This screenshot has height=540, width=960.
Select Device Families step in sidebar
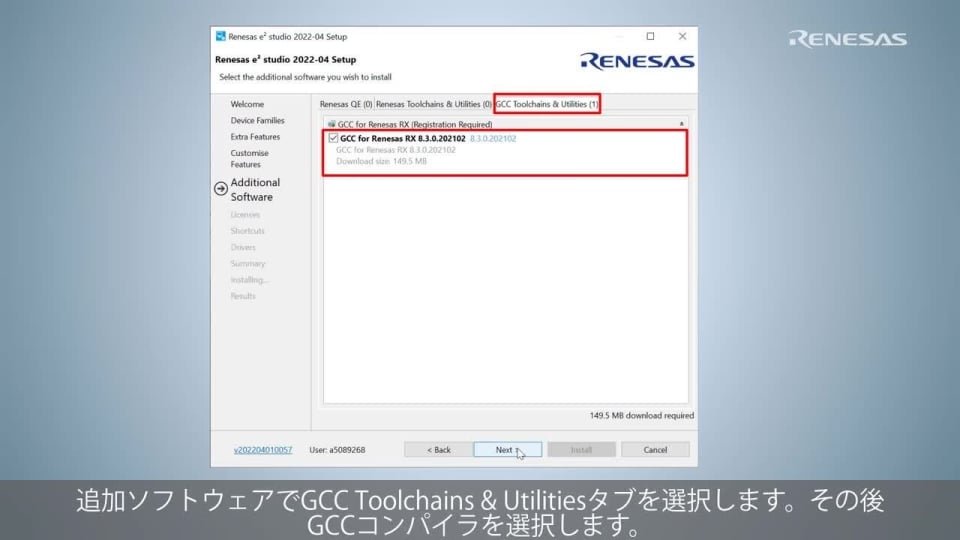click(257, 121)
